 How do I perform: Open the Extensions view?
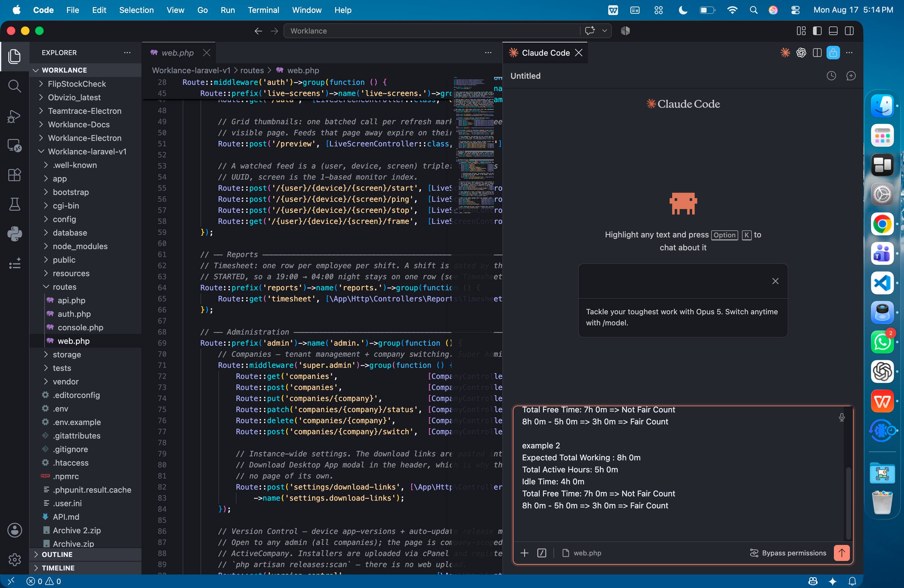coord(14,175)
